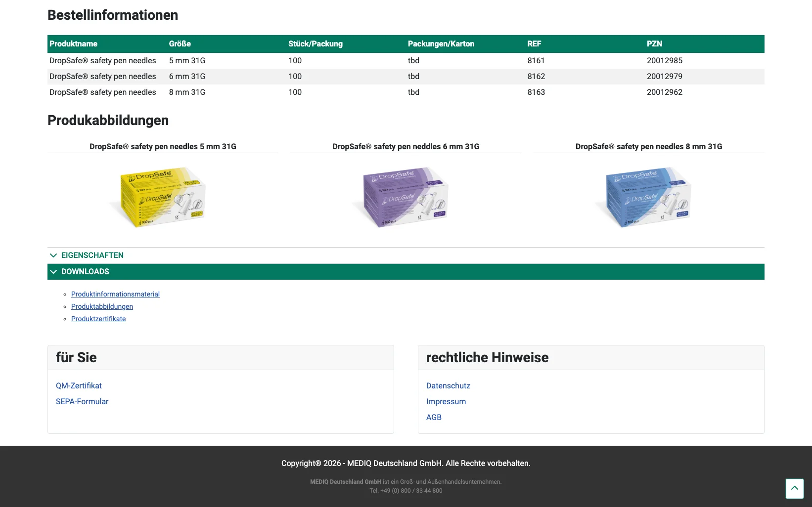Click product name in the REF 8162 row
The image size is (812, 507).
pos(103,76)
